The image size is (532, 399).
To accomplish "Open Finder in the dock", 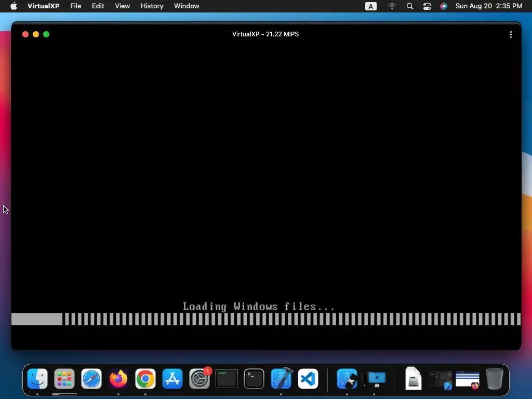I will point(37,379).
